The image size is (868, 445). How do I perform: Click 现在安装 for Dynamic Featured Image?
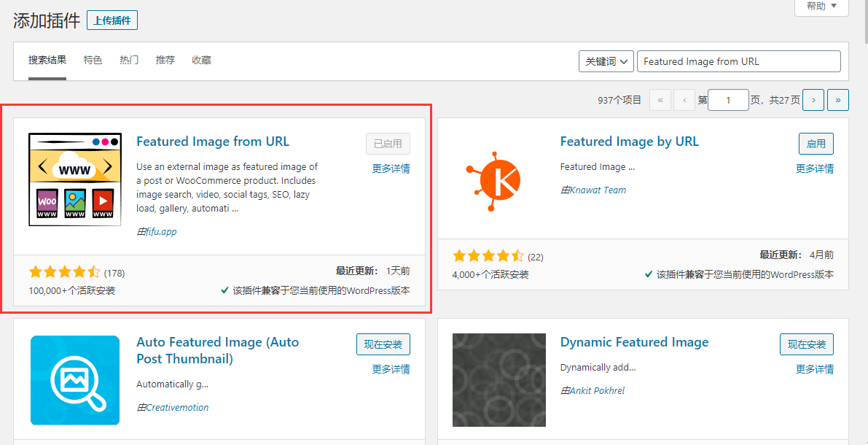(x=807, y=344)
